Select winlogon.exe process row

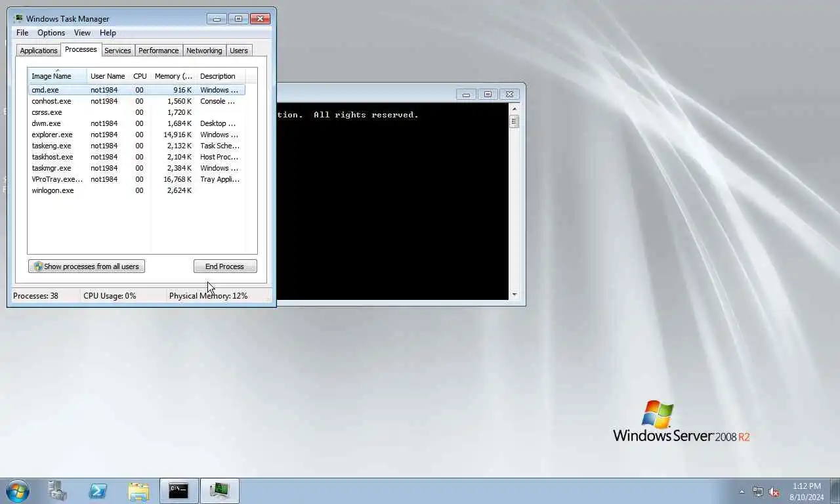[136, 190]
